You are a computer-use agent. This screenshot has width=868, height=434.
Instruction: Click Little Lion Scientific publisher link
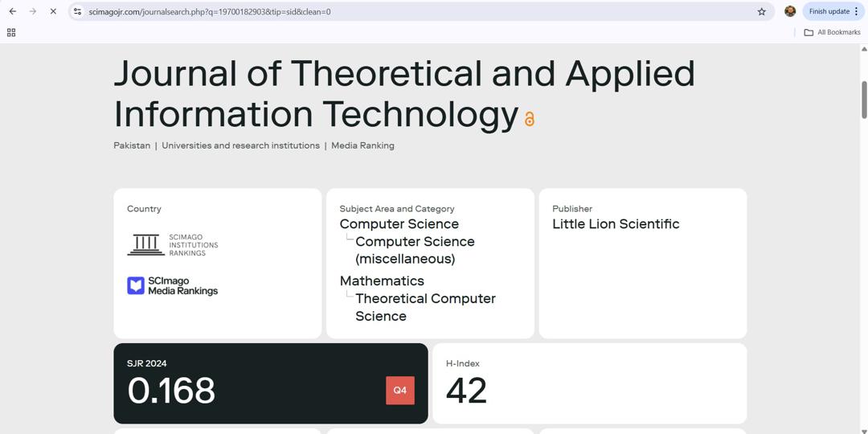616,224
